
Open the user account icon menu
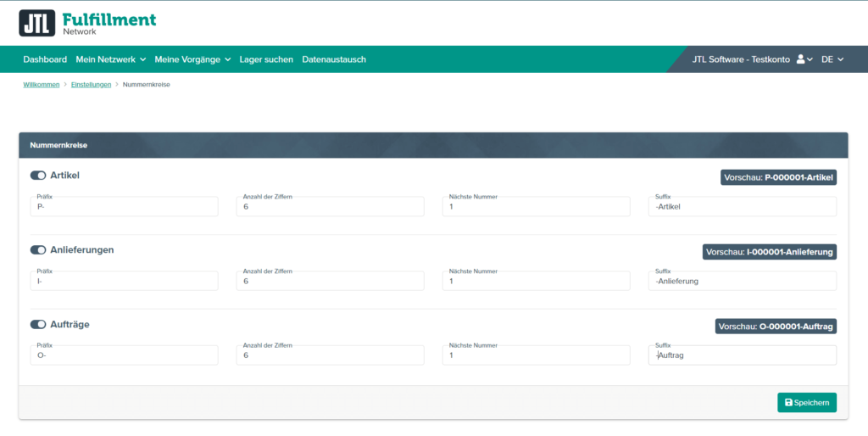click(804, 59)
